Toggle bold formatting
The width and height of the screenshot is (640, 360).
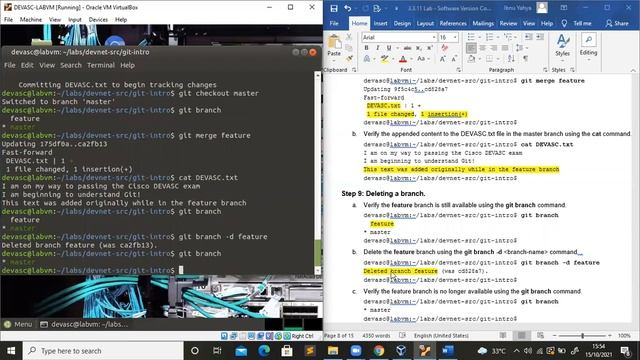click(x=366, y=48)
